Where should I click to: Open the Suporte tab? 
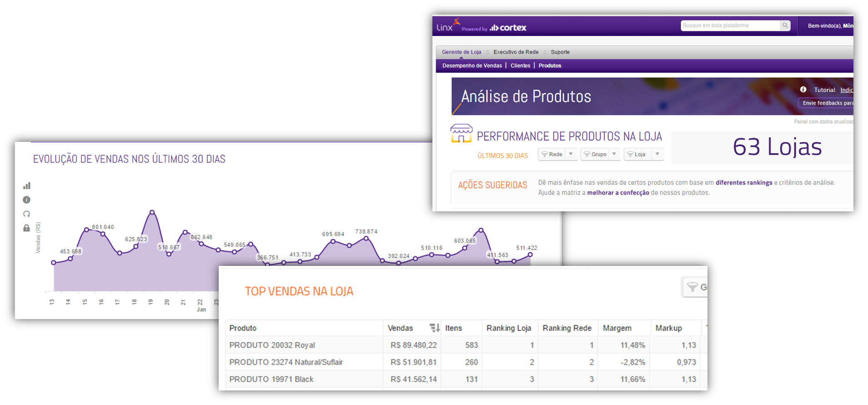(560, 52)
